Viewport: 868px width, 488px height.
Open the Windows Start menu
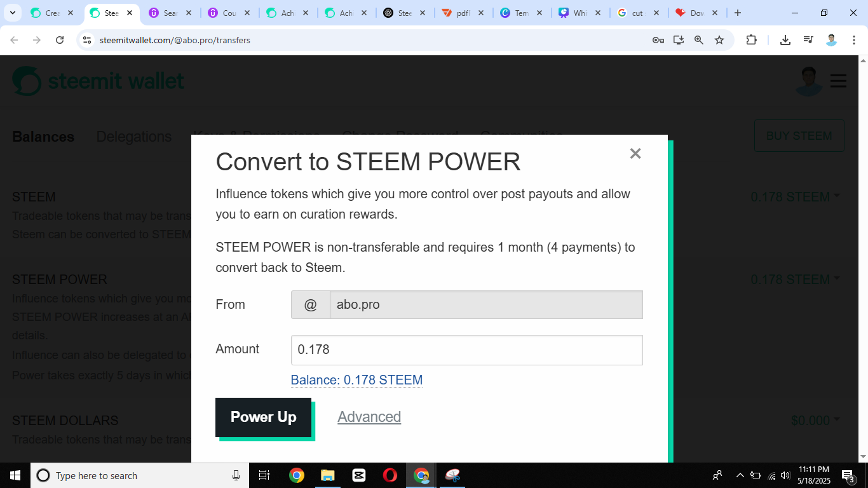point(15,475)
